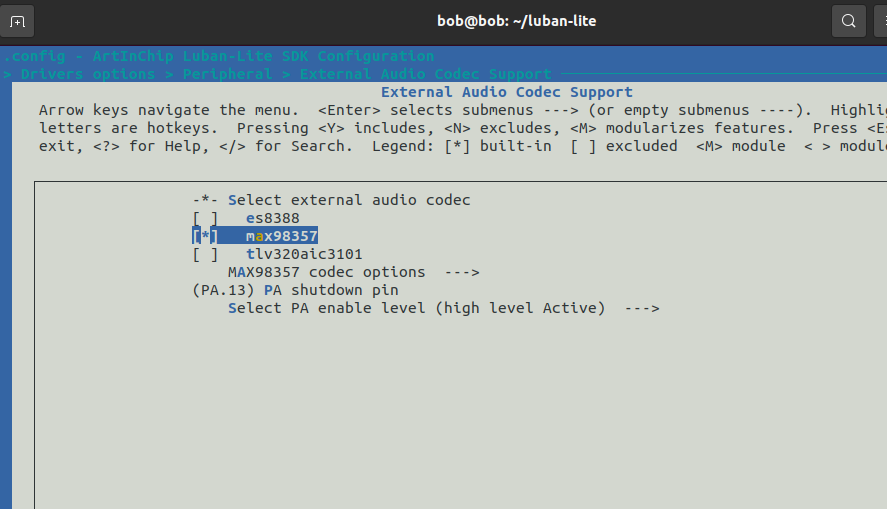887x509 pixels.
Task: Click Drivers options in the breadcrumb path
Action: (x=88, y=74)
